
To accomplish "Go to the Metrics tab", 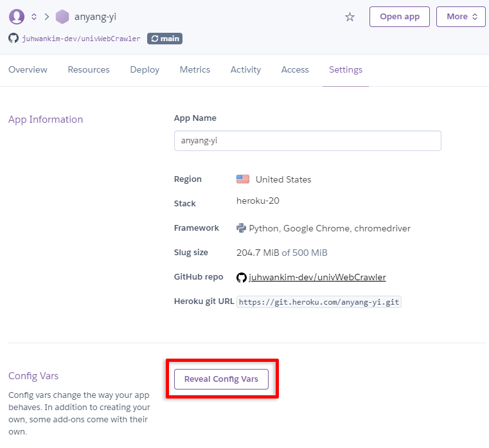I will pos(195,69).
